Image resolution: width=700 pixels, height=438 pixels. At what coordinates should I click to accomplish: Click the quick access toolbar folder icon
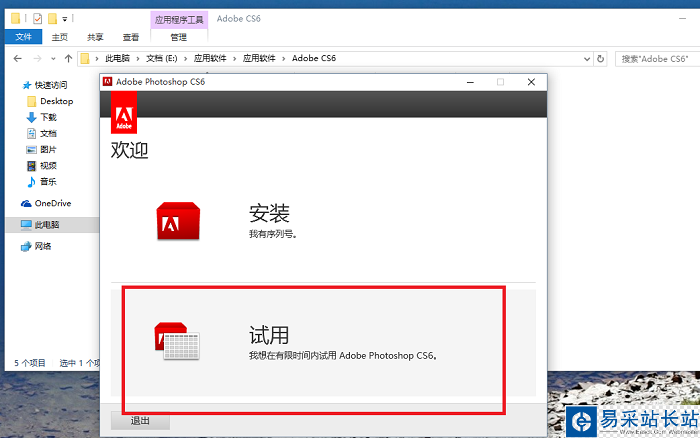tap(16, 18)
